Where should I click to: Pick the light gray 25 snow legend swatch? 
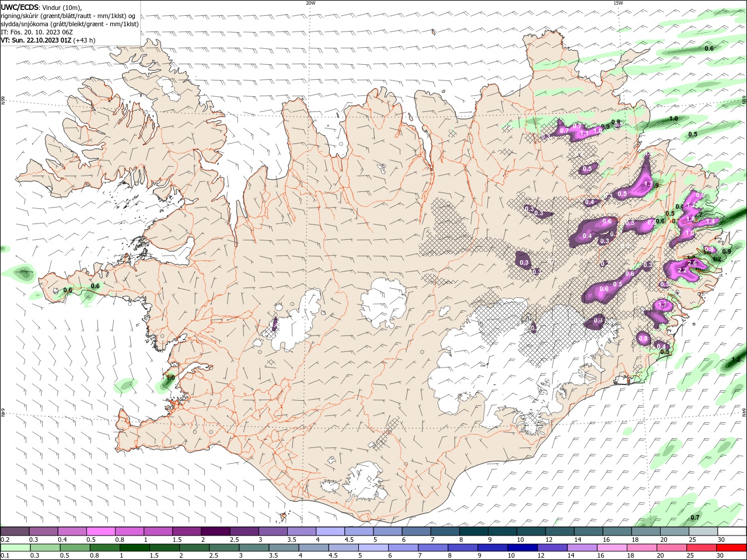tap(703, 531)
